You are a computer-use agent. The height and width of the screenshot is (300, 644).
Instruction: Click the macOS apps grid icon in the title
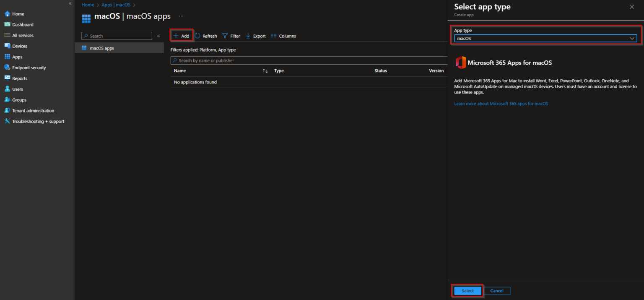coord(86,19)
